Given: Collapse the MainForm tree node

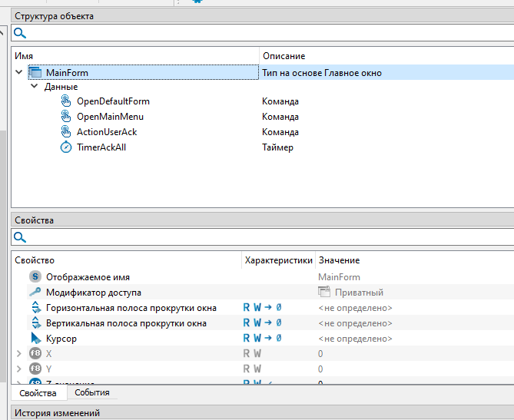Looking at the screenshot, I should pyautogui.click(x=19, y=73).
